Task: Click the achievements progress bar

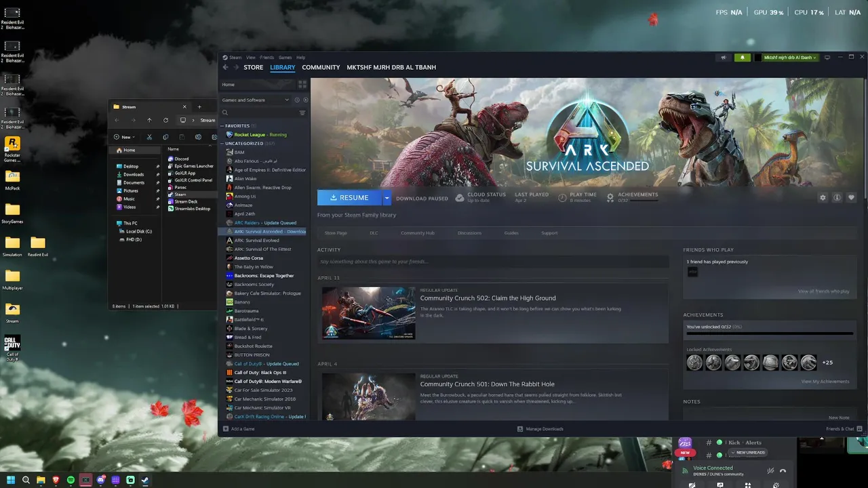Action: pyautogui.click(x=770, y=333)
